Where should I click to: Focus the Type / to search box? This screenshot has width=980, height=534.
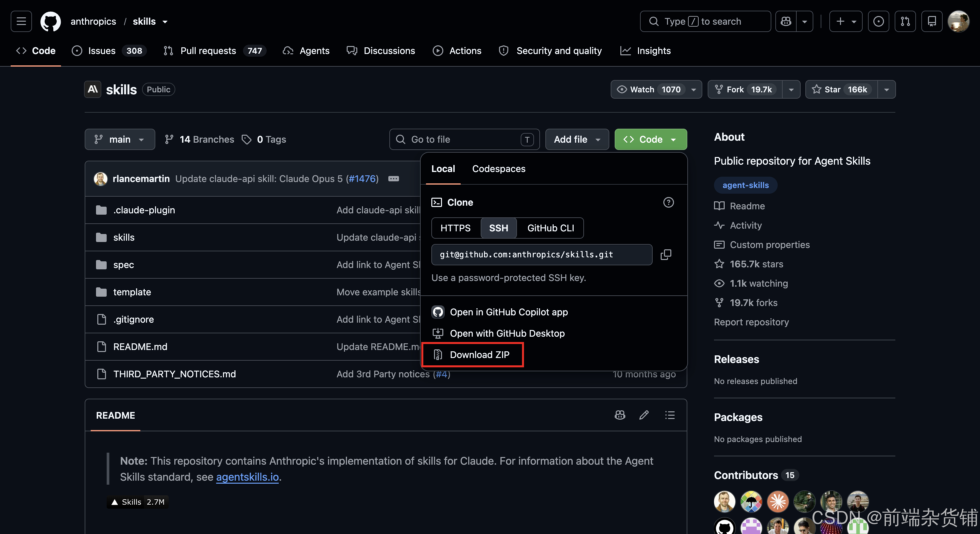[705, 21]
